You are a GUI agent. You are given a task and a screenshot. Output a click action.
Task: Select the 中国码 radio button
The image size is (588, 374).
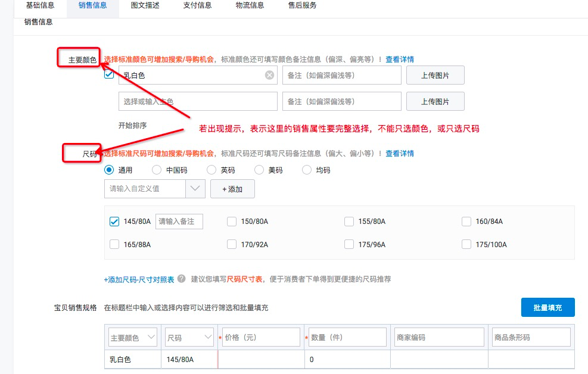point(157,170)
